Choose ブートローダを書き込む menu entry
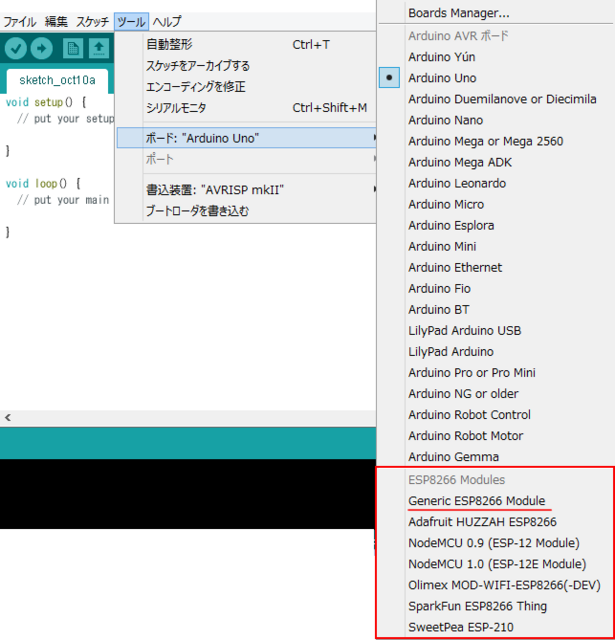Screen dimensions: 615x640 pos(246,211)
